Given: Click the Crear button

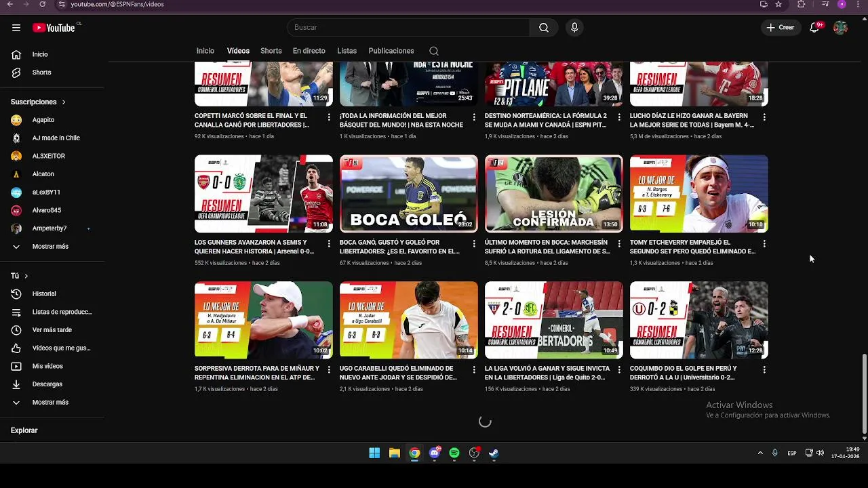Looking at the screenshot, I should coord(781,28).
